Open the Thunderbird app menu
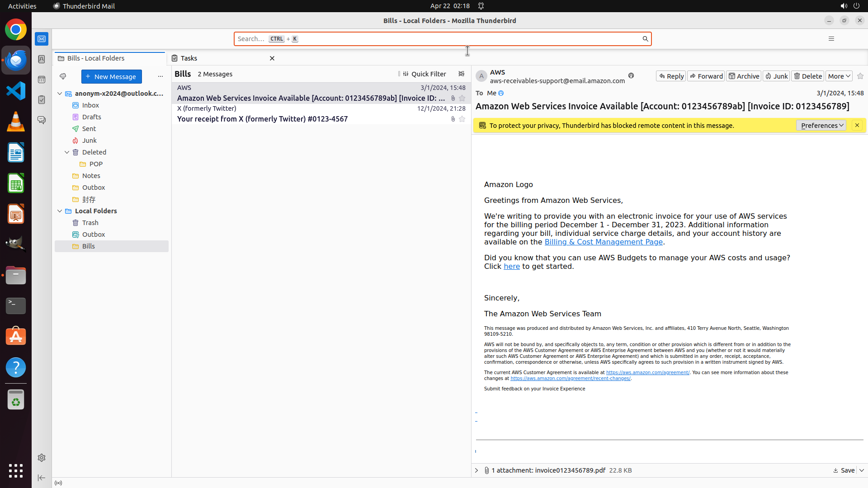 click(831, 39)
